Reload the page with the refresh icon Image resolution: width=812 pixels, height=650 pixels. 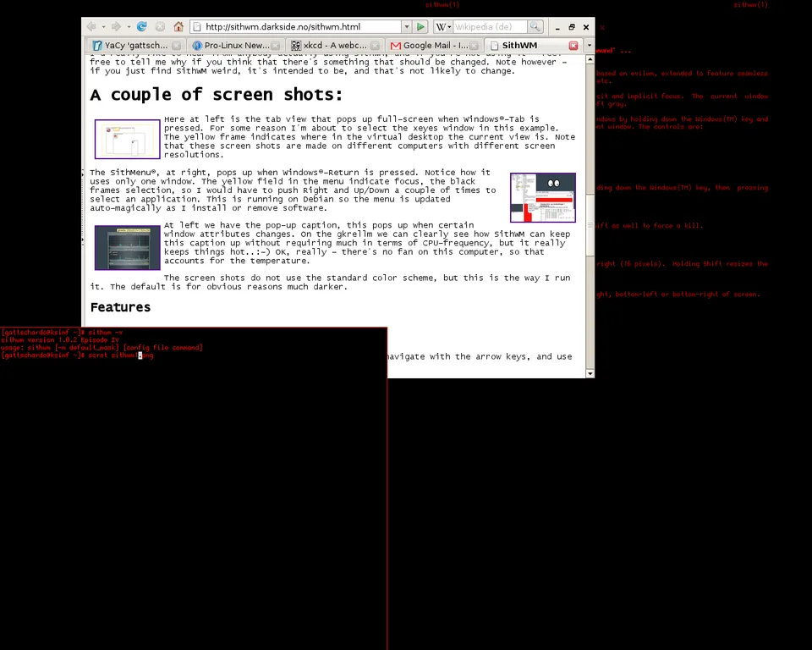point(142,26)
